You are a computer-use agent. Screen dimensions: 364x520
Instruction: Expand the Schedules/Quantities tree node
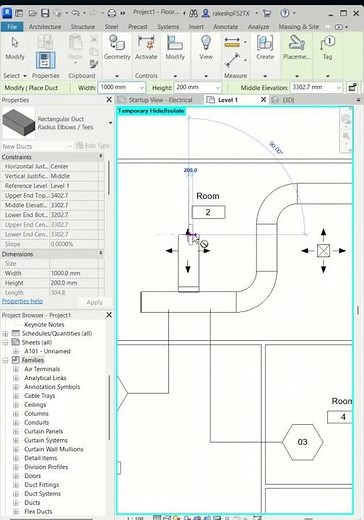click(5, 333)
